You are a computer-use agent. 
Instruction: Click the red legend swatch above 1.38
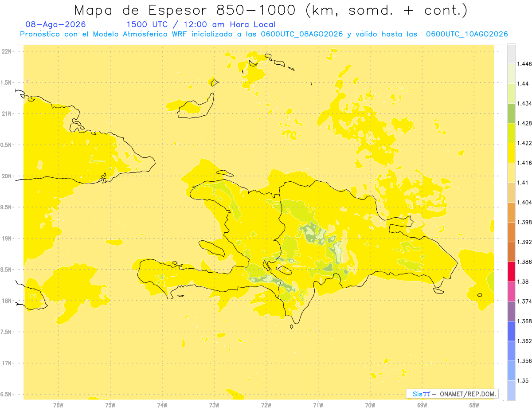[x=511, y=271]
